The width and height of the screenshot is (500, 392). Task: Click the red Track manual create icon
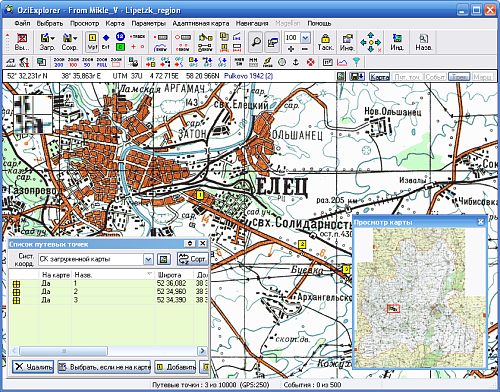[x=137, y=37]
